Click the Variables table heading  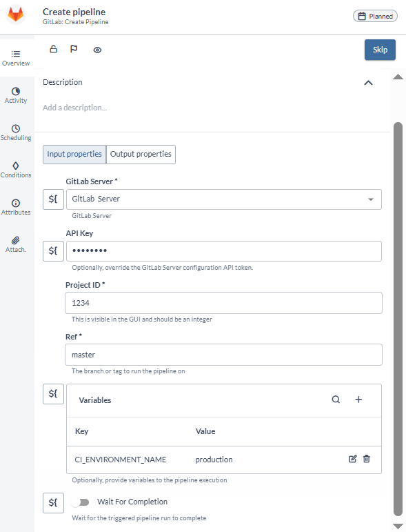[95, 400]
